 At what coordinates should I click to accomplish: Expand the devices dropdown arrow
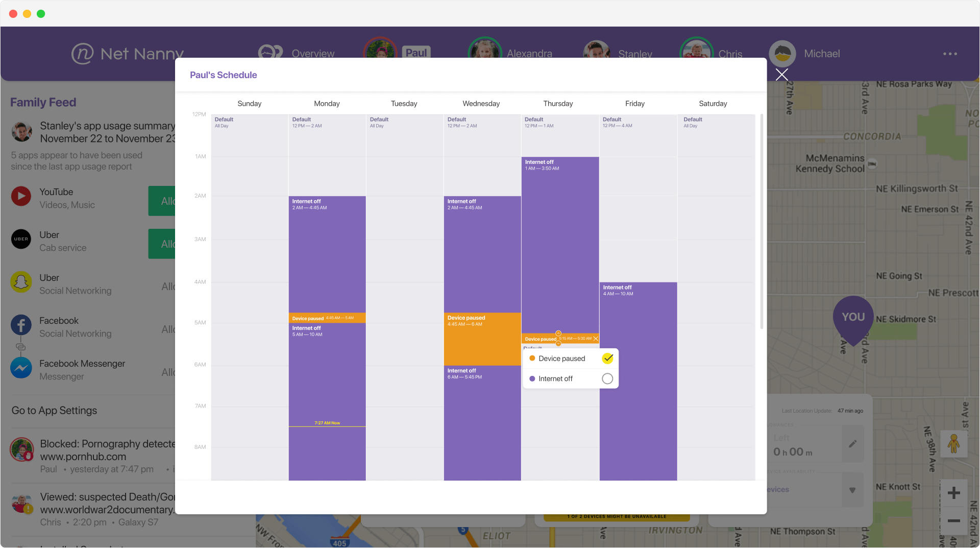click(852, 490)
